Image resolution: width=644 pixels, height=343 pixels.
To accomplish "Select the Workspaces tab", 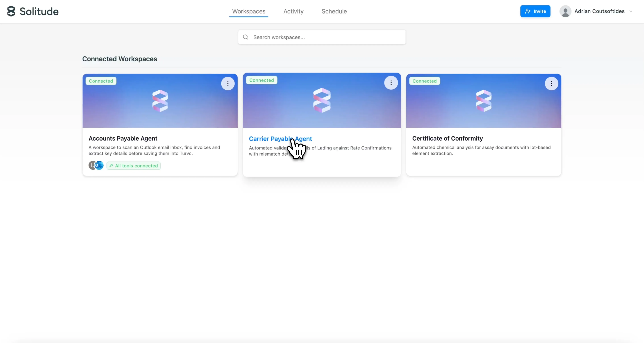I will click(249, 11).
